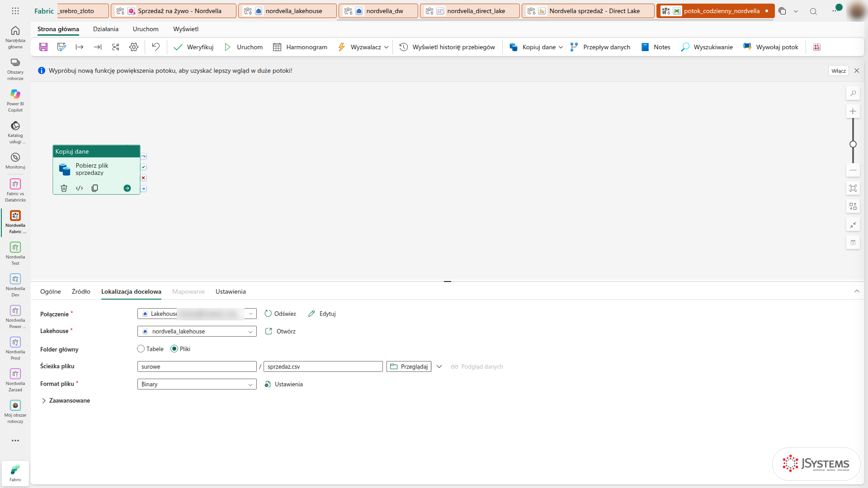868x488 pixels.
Task: Open the canvas search magnifier icon
Action: click(x=853, y=94)
